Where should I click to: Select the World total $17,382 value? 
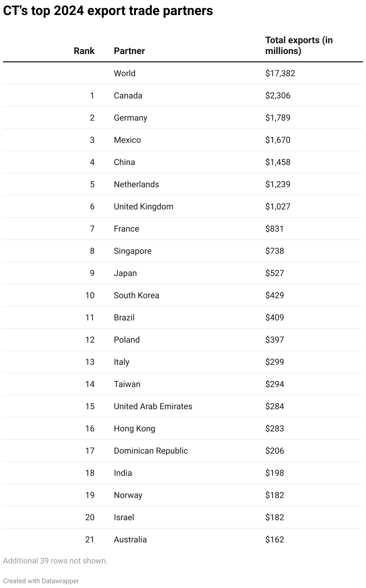click(280, 73)
